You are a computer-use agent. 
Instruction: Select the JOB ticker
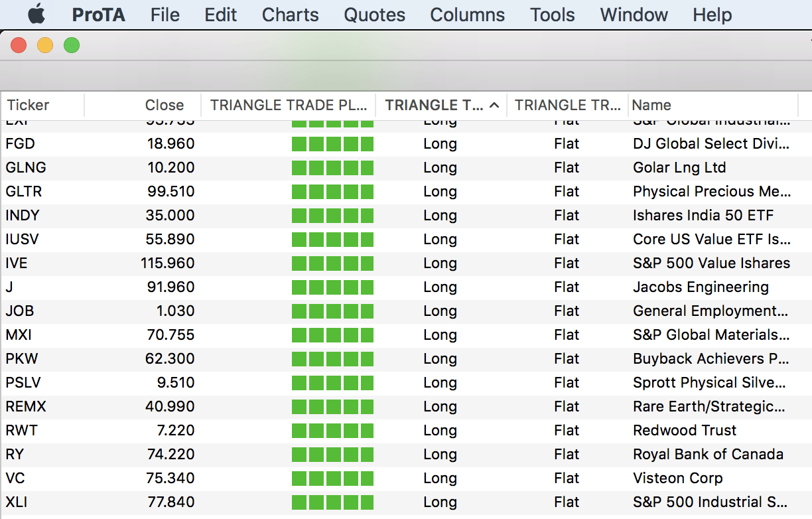pyautogui.click(x=20, y=311)
